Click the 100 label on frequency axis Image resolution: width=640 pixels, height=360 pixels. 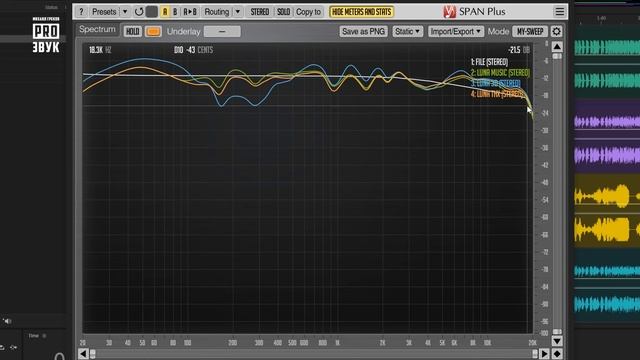(187, 343)
